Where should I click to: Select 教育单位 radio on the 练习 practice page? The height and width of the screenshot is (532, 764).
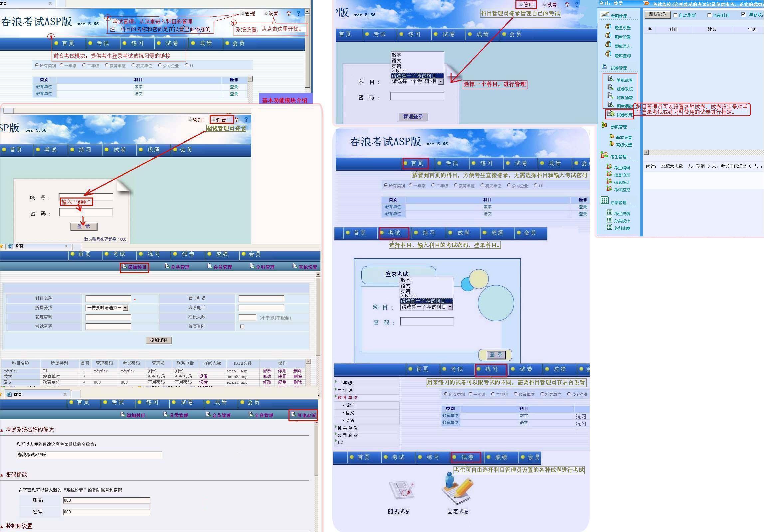[x=515, y=394]
